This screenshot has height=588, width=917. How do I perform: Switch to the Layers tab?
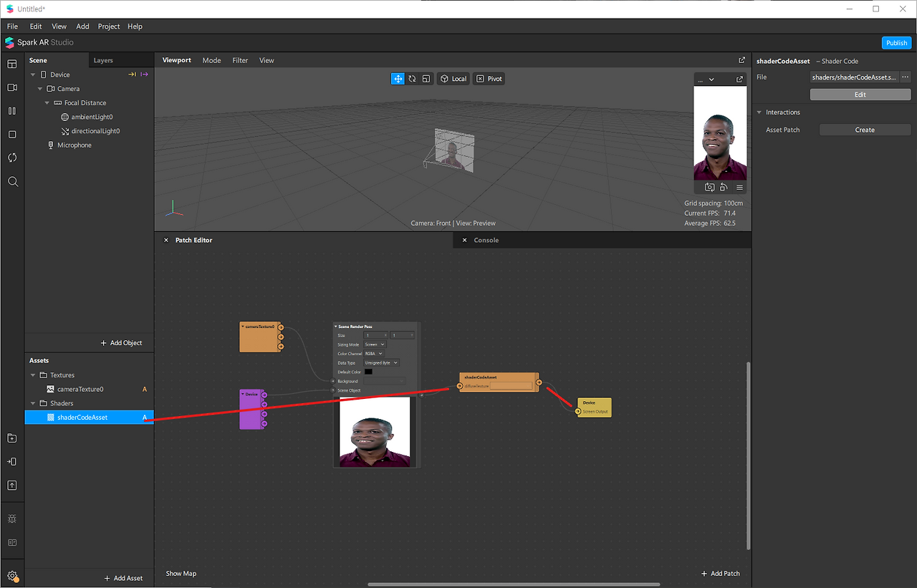103,61
